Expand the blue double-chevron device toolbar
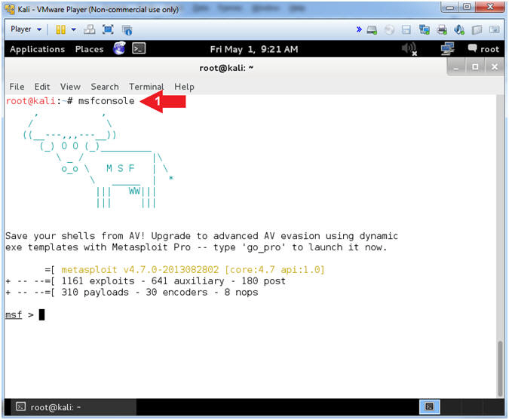Image resolution: width=509 pixels, height=420 pixels. point(359,29)
